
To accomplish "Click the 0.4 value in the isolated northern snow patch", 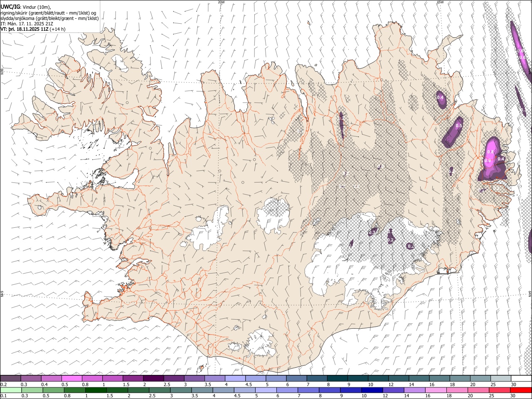I will click(x=440, y=98).
